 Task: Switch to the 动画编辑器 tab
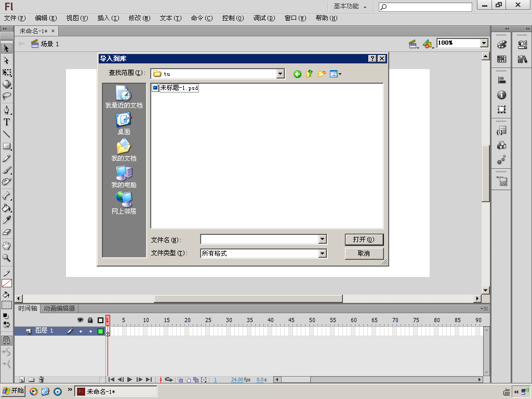59,309
